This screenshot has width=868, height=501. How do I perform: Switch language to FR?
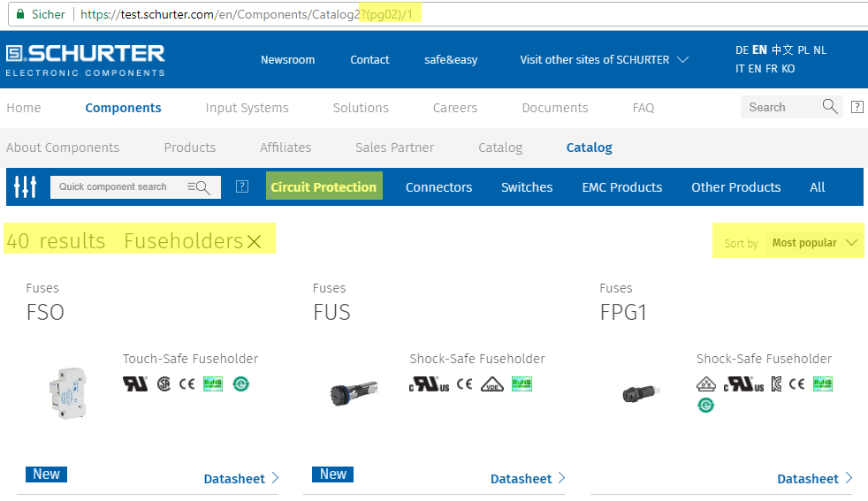tap(771, 69)
